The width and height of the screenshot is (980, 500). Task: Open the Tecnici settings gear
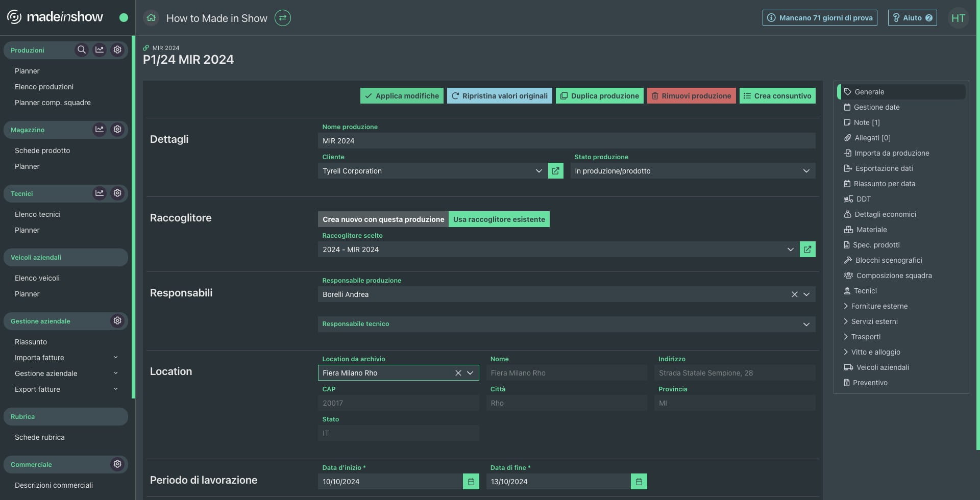click(x=117, y=193)
